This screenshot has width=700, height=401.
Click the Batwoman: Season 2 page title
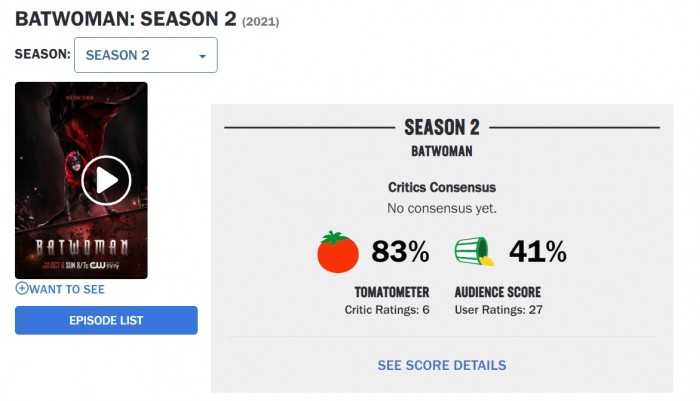tap(126, 19)
